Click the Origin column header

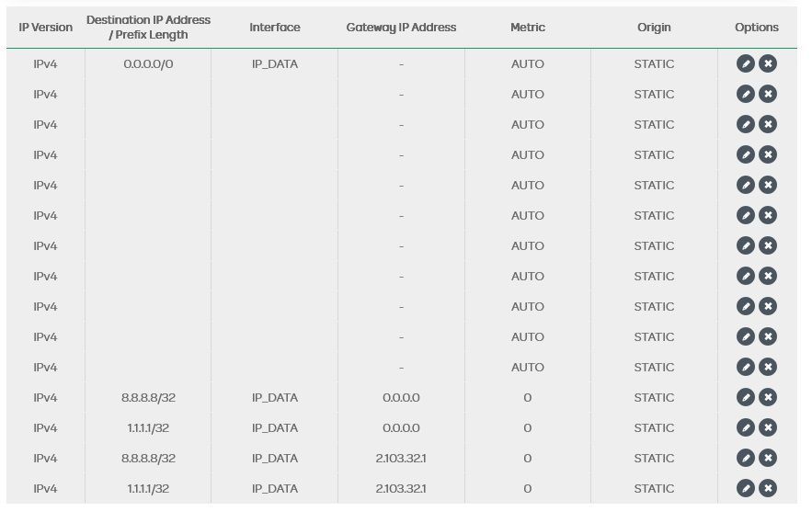[x=654, y=28]
